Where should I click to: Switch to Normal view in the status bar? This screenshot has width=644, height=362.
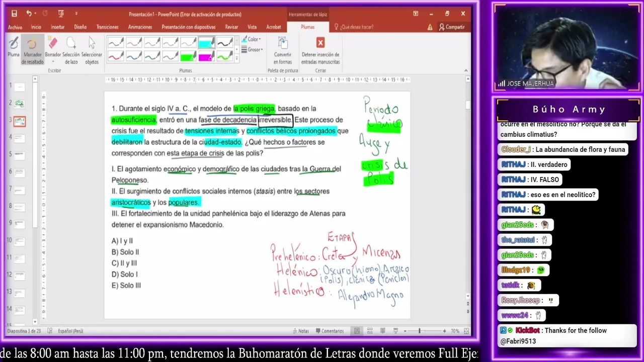pos(357,331)
